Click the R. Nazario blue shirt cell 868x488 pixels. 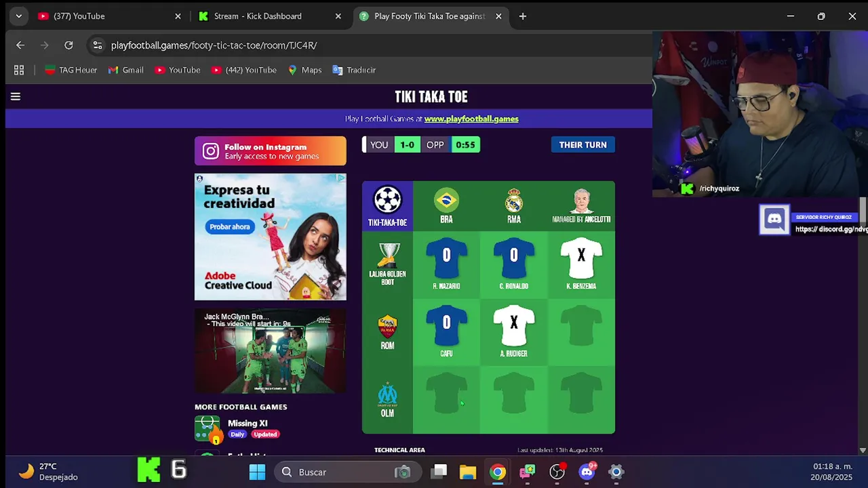click(x=446, y=258)
